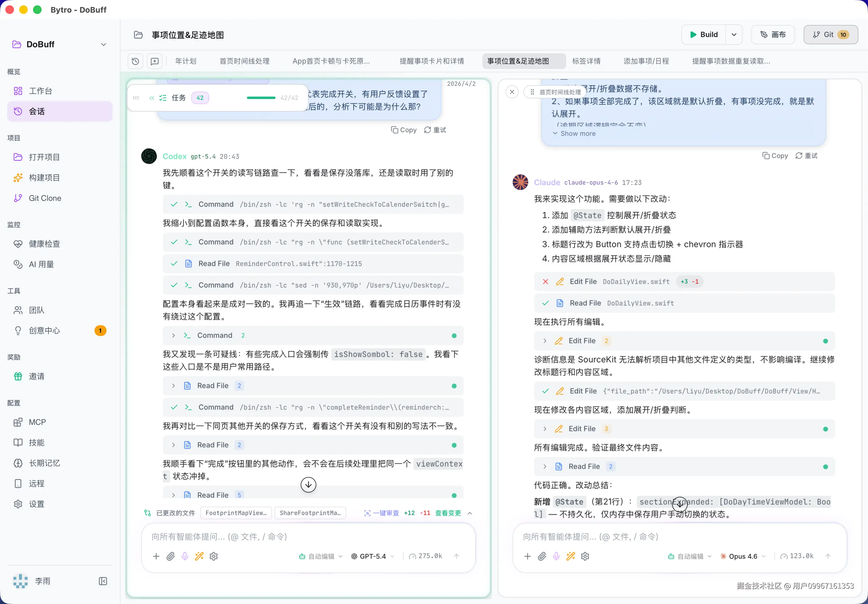This screenshot has width=868, height=604.
Task: Click the left chat message input field
Action: point(308,536)
